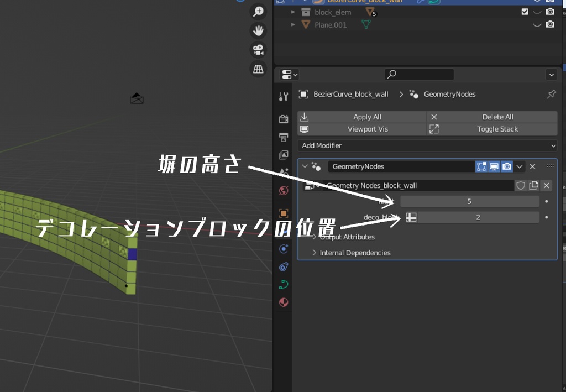The width and height of the screenshot is (566, 392).
Task: Open the World properties tab
Action: click(284, 191)
